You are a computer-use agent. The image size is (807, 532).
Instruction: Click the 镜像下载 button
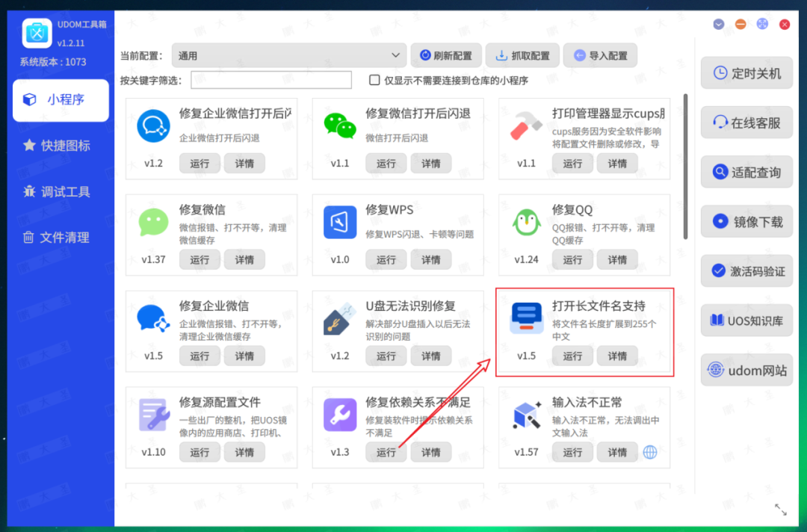click(x=746, y=222)
